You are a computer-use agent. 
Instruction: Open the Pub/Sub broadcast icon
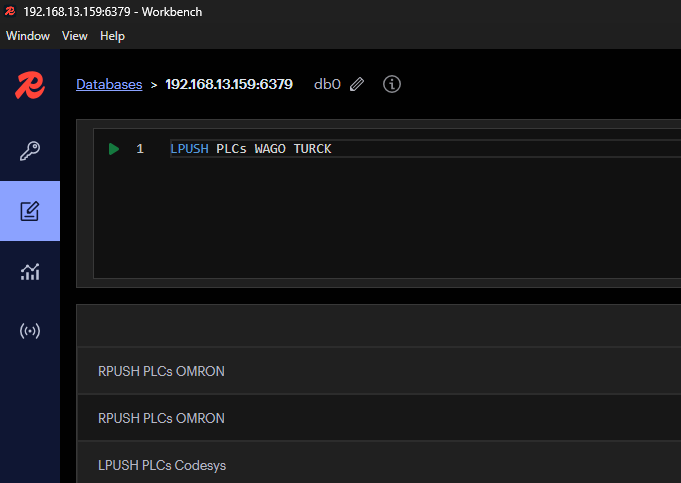click(30, 331)
